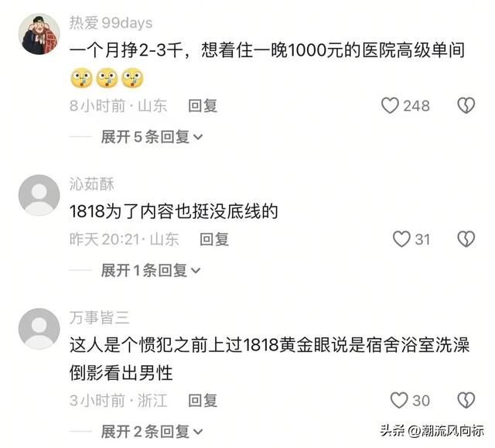Viewport: 495px width, 448px height.
Task: Like the comment by 万事皆三
Action: (x=399, y=400)
